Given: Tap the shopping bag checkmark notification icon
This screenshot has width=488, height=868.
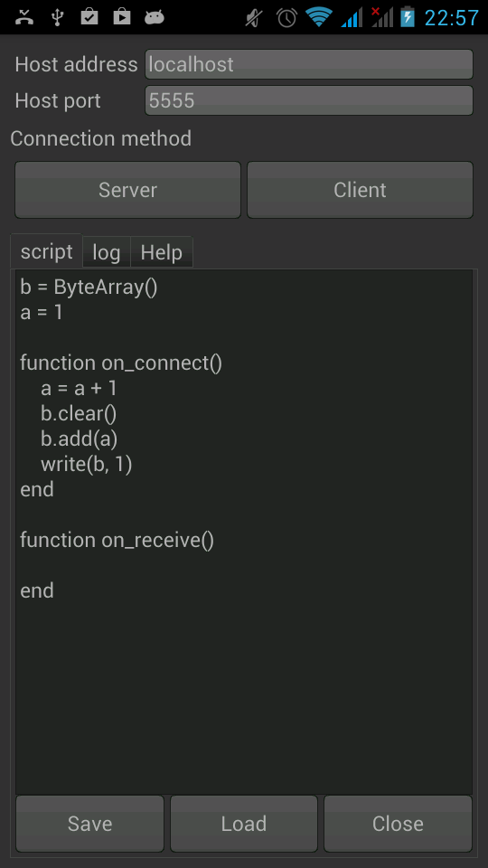Looking at the screenshot, I should click(89, 17).
